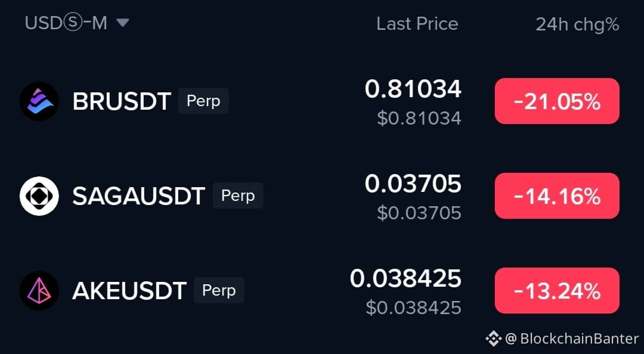Screen dimensions: 644x354
Task: Tap the SAGAUSDT coin logo
Action: tap(39, 196)
